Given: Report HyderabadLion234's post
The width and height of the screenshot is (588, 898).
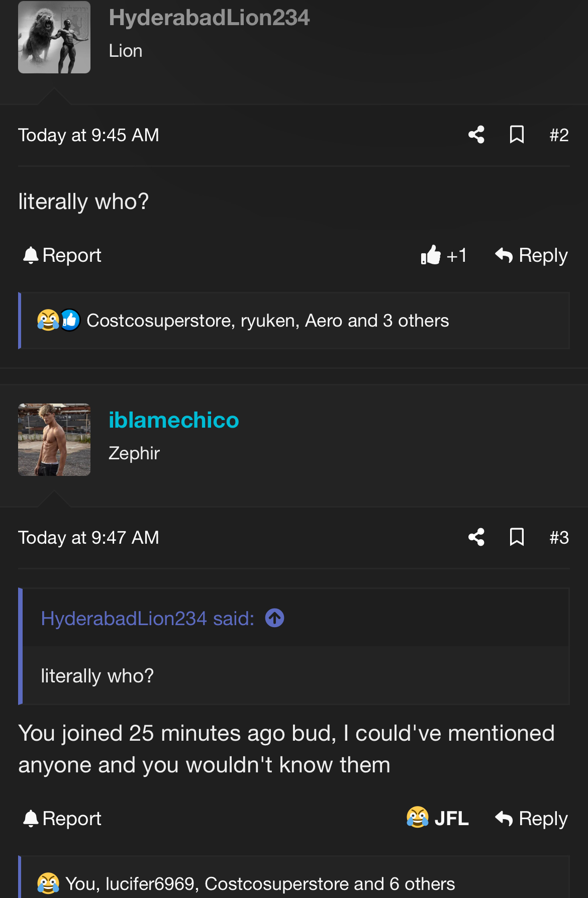Looking at the screenshot, I should click(62, 255).
